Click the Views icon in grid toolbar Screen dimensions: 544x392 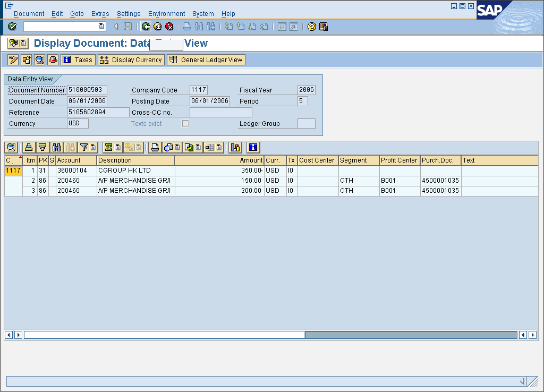(x=168, y=148)
